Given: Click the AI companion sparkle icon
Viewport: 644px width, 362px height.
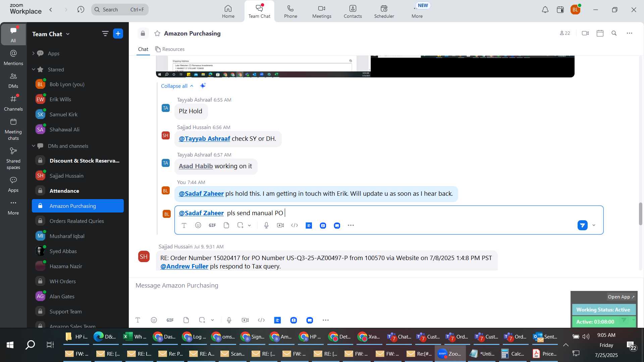Looking at the screenshot, I should click(x=203, y=86).
